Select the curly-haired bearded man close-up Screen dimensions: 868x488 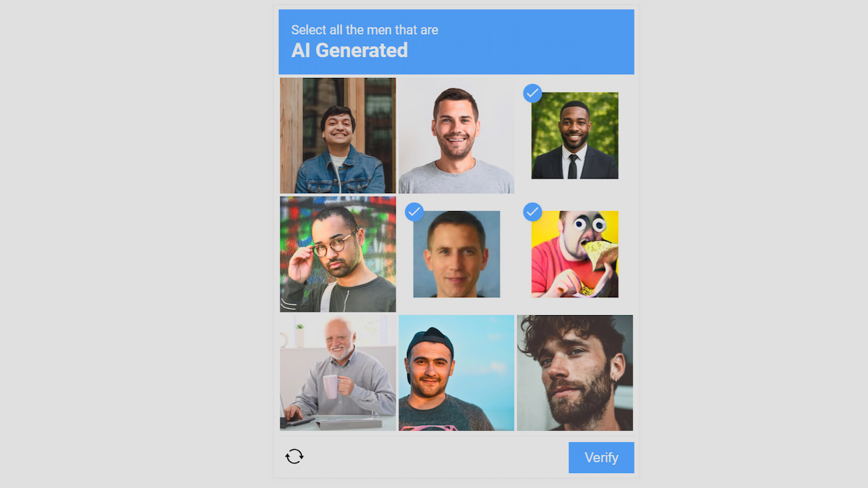click(574, 372)
